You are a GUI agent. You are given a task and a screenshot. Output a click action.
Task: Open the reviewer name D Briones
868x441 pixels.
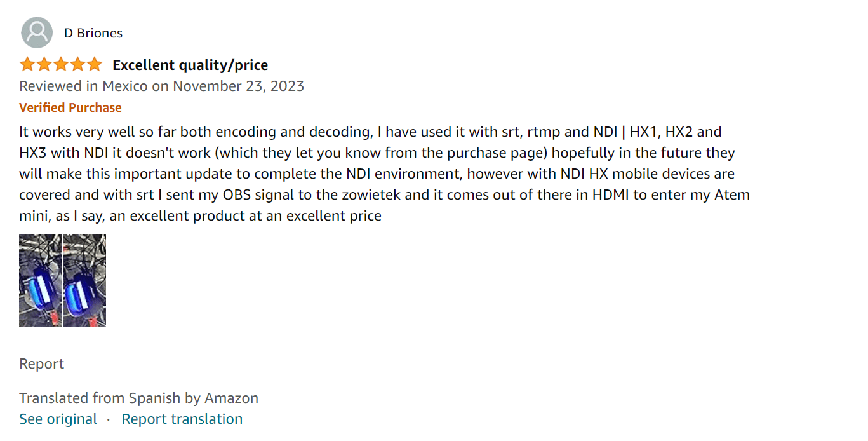click(x=93, y=33)
